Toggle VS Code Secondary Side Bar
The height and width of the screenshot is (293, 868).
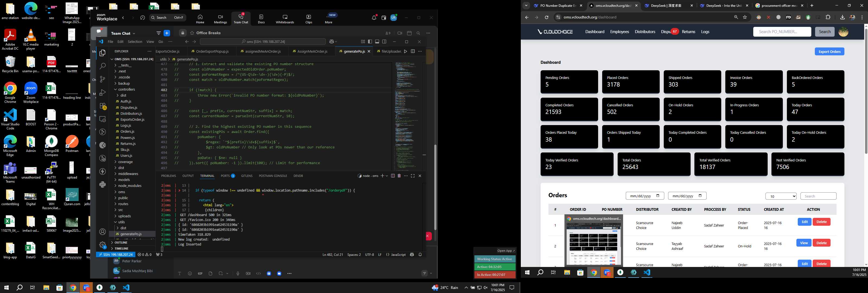coord(384,42)
